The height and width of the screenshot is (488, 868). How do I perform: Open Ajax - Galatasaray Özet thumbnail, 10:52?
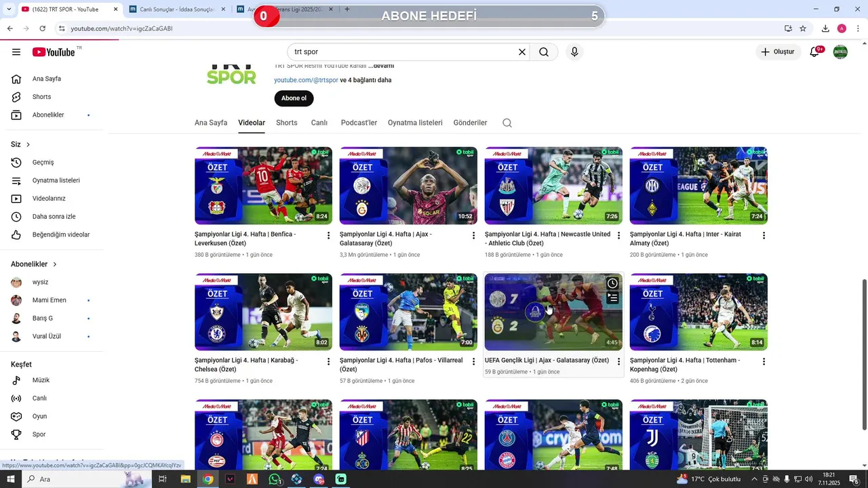click(x=408, y=186)
